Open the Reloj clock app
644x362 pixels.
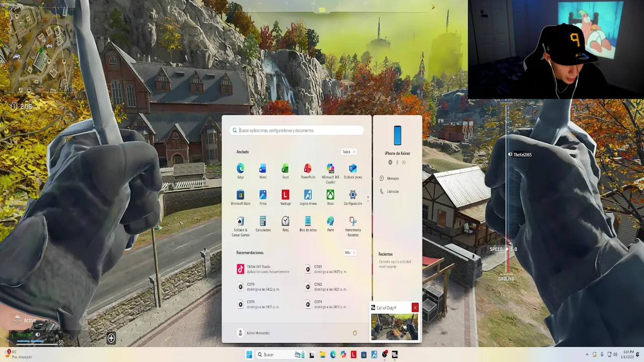[285, 224]
